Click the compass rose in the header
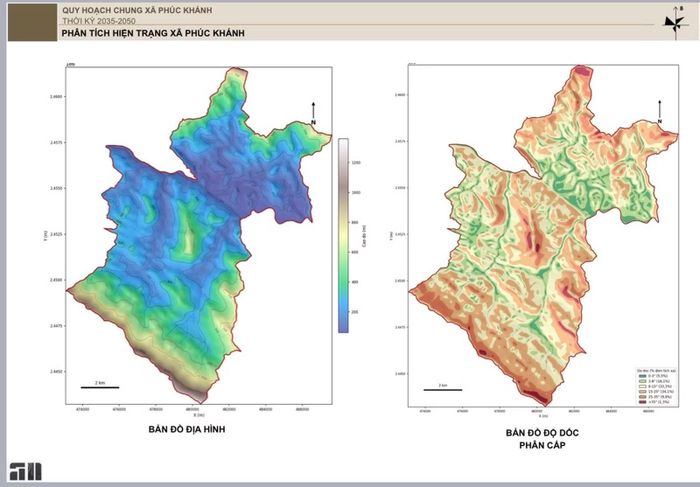This screenshot has height=487, width=700. click(x=675, y=22)
